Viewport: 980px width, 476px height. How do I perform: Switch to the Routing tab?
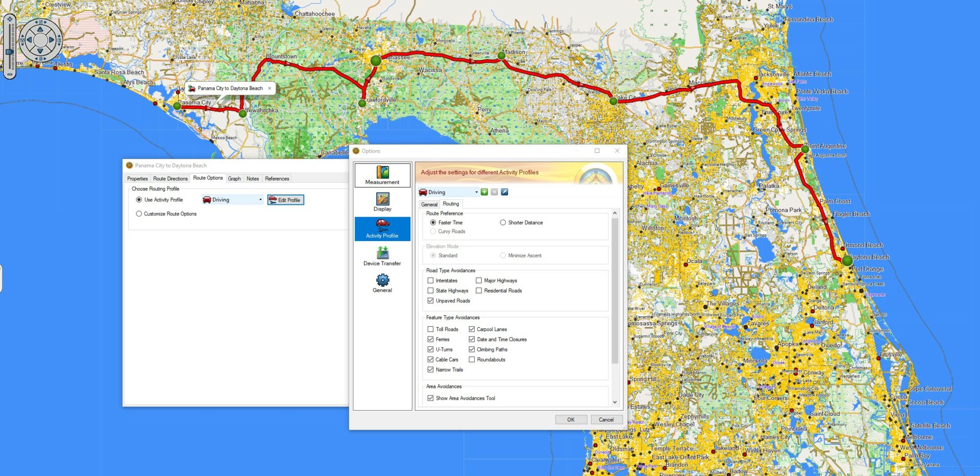(x=451, y=204)
